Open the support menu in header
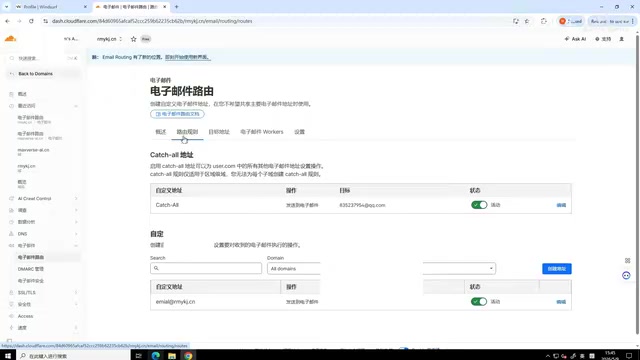Viewport: 640px width, 360px height. pyautogui.click(x=603, y=39)
